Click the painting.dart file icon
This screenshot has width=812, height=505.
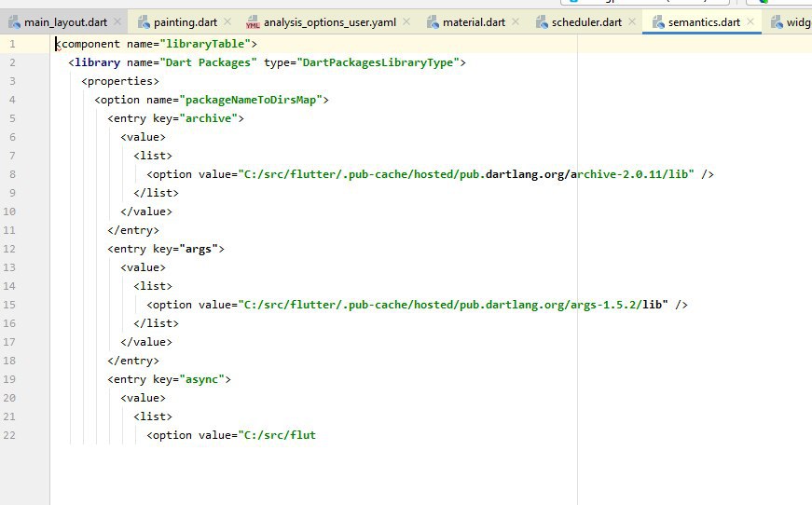144,22
